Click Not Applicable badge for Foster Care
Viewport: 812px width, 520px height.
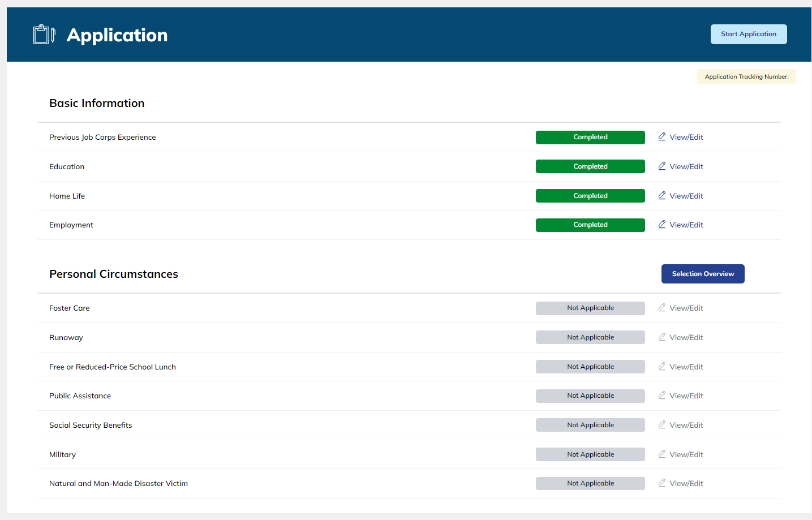coord(590,308)
